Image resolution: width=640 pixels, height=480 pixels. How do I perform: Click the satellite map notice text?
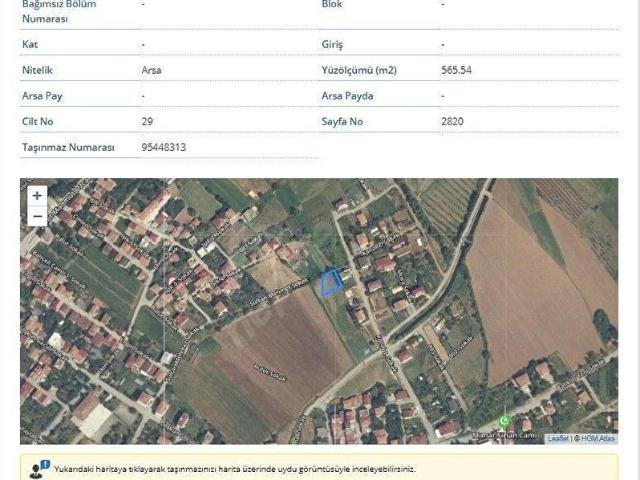click(x=235, y=469)
